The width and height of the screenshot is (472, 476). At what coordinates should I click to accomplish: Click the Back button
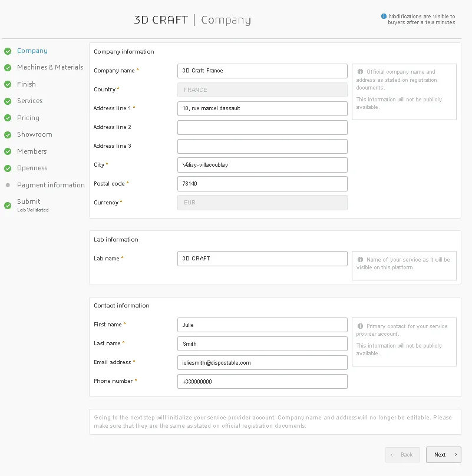click(402, 455)
